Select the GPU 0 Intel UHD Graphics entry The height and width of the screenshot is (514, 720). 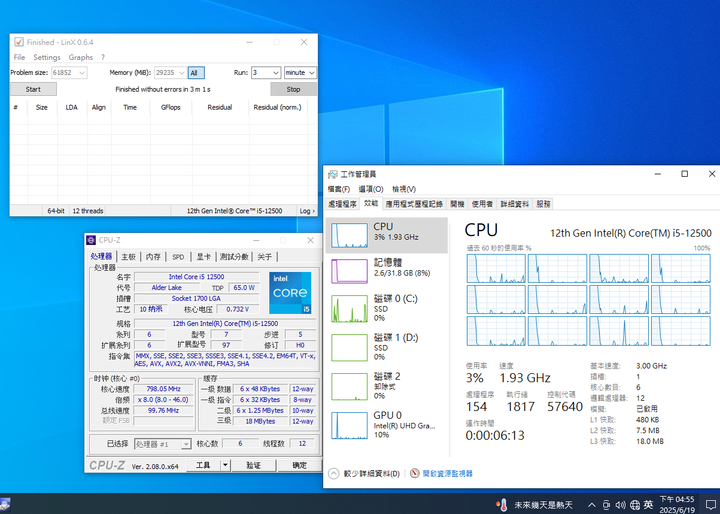(x=387, y=425)
